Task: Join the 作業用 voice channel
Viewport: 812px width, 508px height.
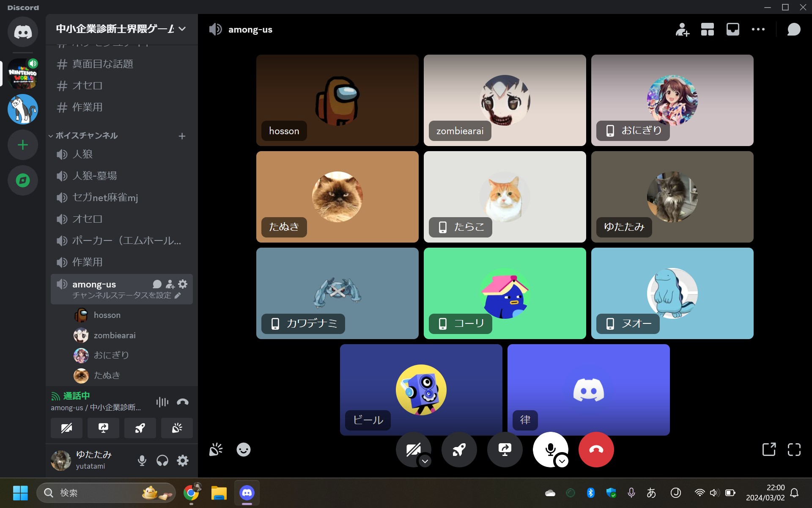Action: (x=121, y=262)
